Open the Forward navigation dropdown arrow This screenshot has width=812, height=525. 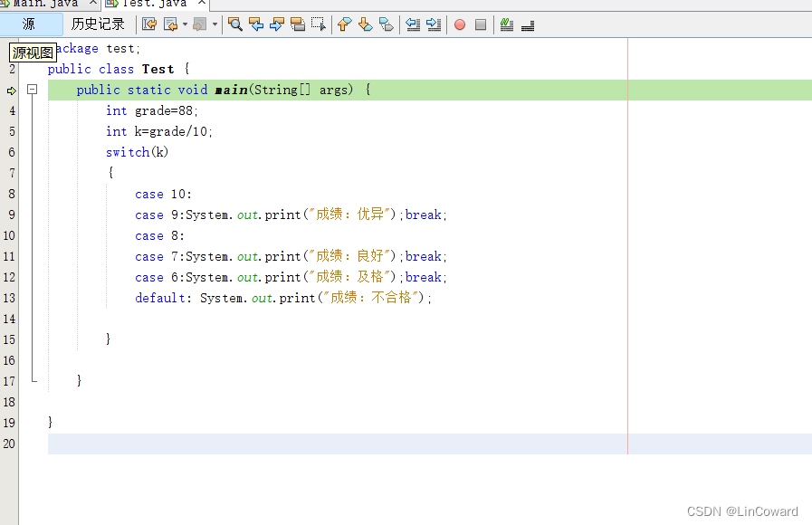coord(215,24)
